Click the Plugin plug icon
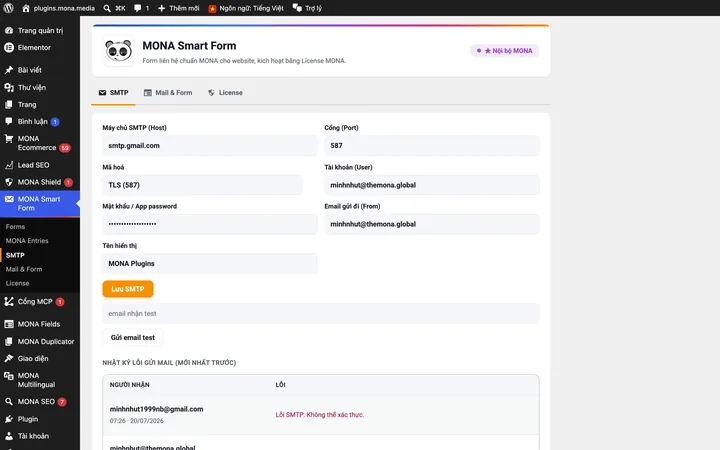Image resolution: width=720 pixels, height=450 pixels. coord(9,419)
